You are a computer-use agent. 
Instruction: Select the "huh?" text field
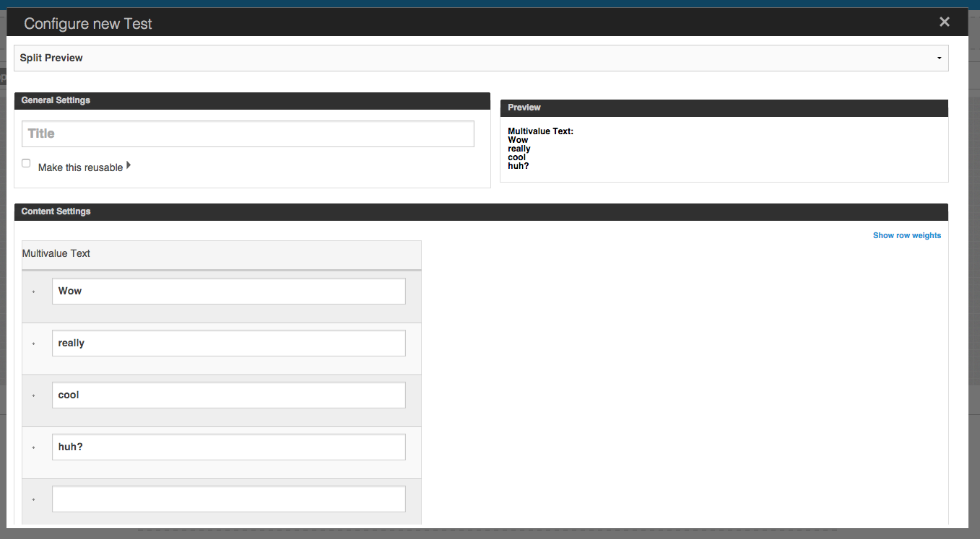tap(228, 447)
